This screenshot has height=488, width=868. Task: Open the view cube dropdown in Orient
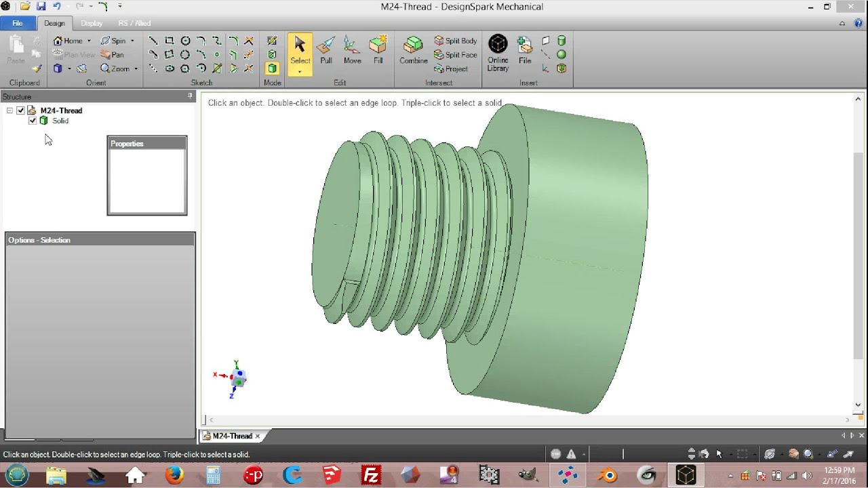69,68
